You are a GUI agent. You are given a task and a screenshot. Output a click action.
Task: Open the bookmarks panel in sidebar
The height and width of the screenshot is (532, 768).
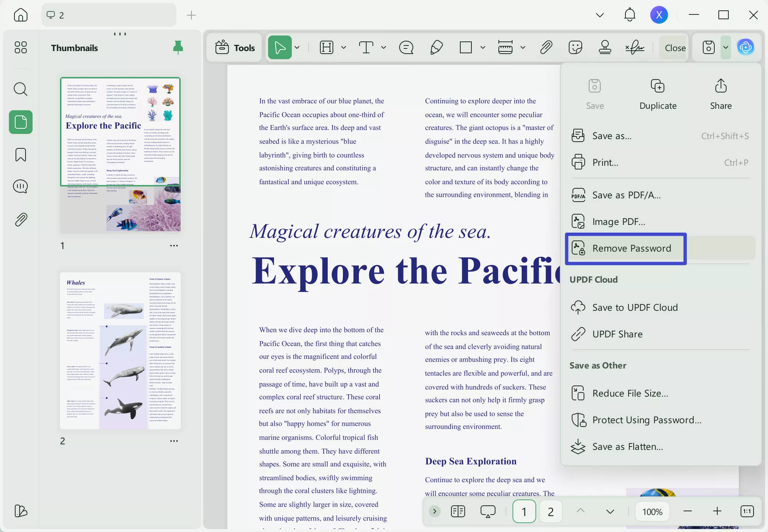pyautogui.click(x=21, y=155)
